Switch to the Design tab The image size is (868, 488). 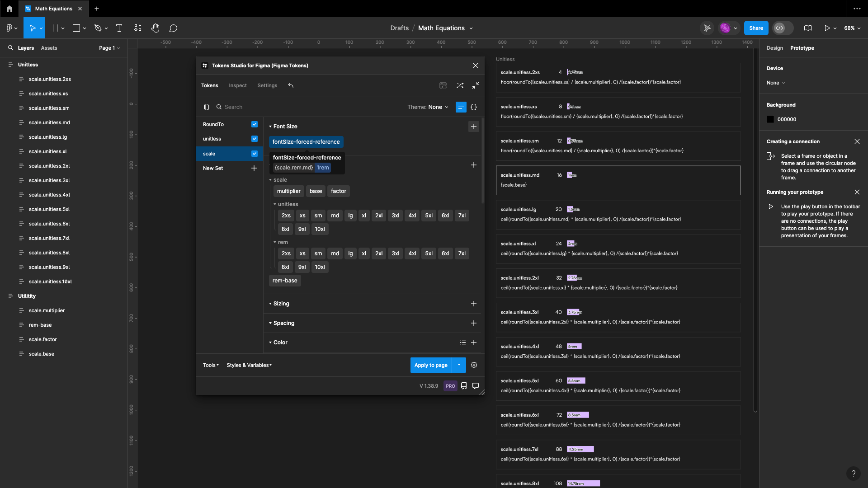[x=774, y=48]
